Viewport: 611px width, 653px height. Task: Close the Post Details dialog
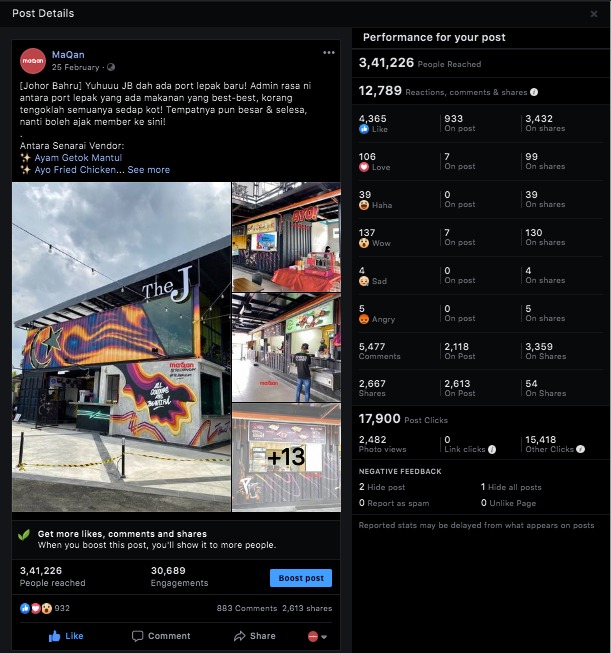(x=594, y=14)
